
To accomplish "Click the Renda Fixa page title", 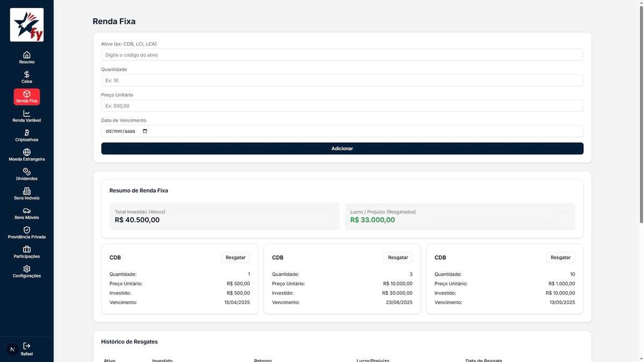I will 114,21.
